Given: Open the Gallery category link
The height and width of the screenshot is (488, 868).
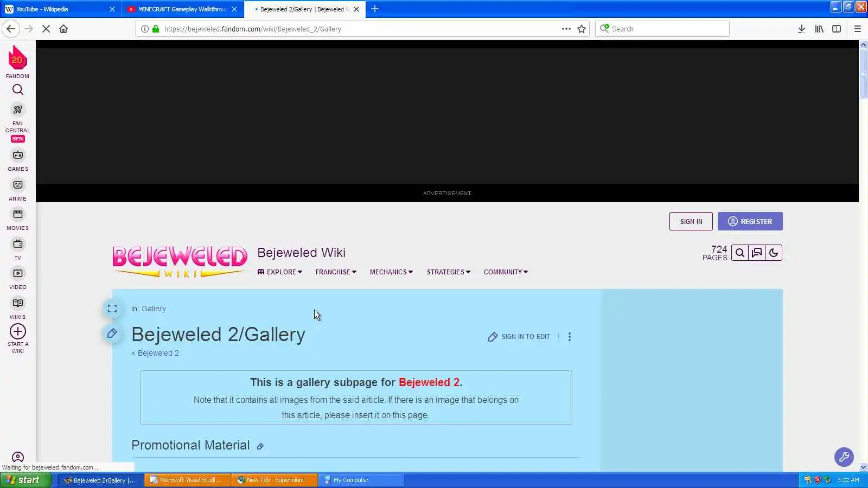Looking at the screenshot, I should pyautogui.click(x=154, y=309).
